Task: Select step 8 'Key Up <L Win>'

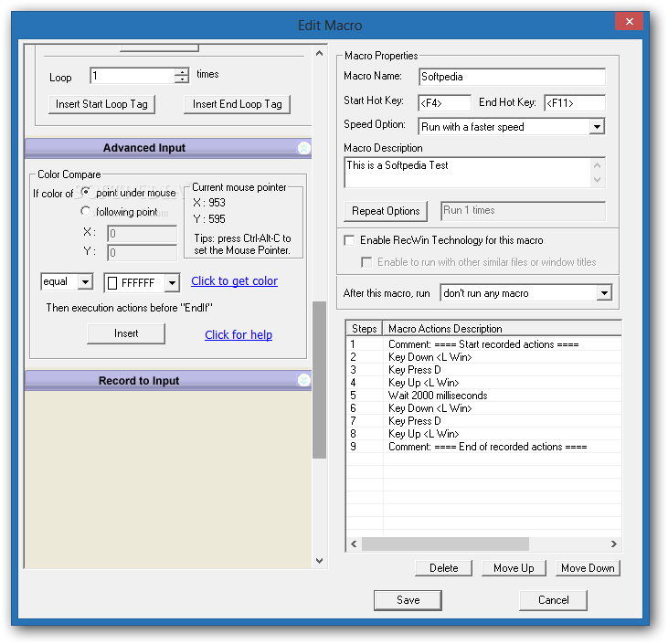Action: tap(483, 434)
